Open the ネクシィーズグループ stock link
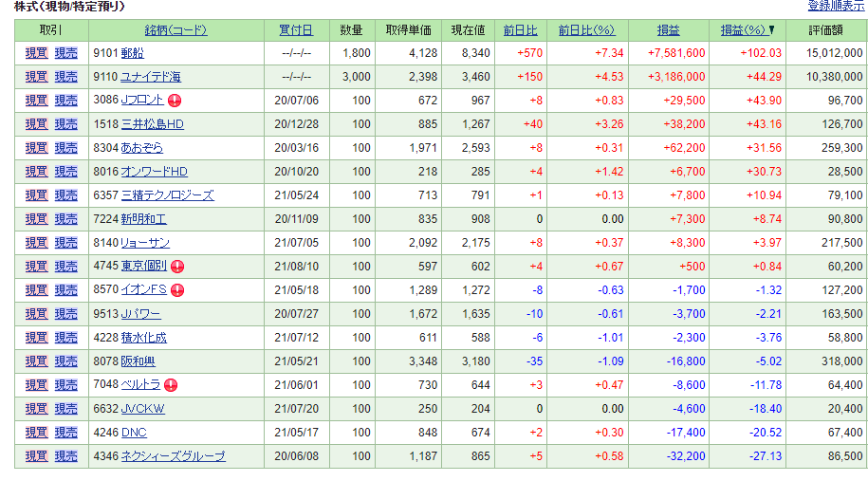Image resolution: width=868 pixels, height=481 pixels. click(x=174, y=456)
